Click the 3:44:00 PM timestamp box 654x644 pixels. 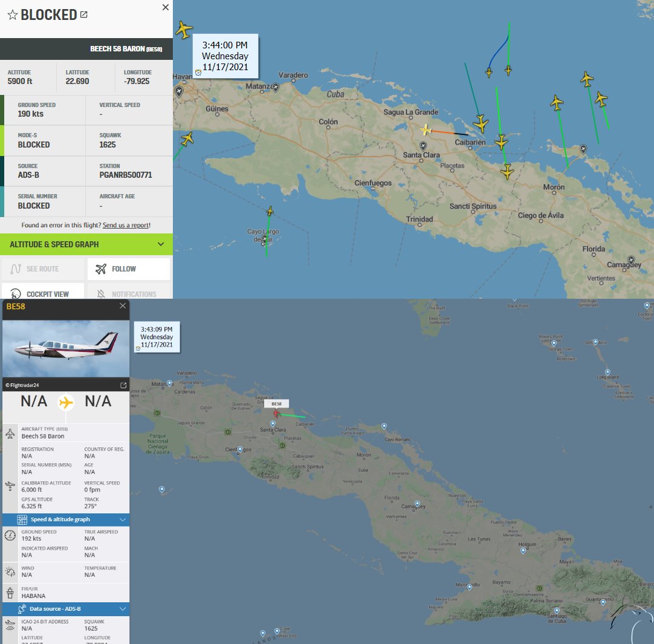pos(225,56)
